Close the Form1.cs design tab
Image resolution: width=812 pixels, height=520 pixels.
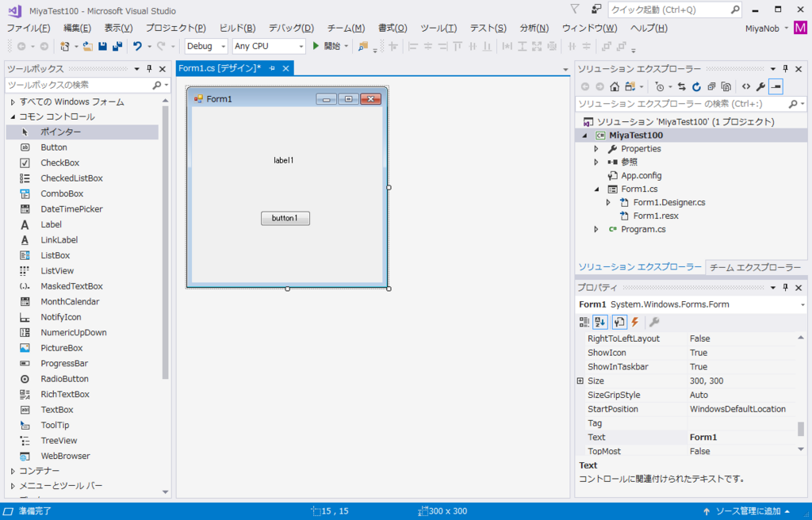pyautogui.click(x=285, y=68)
